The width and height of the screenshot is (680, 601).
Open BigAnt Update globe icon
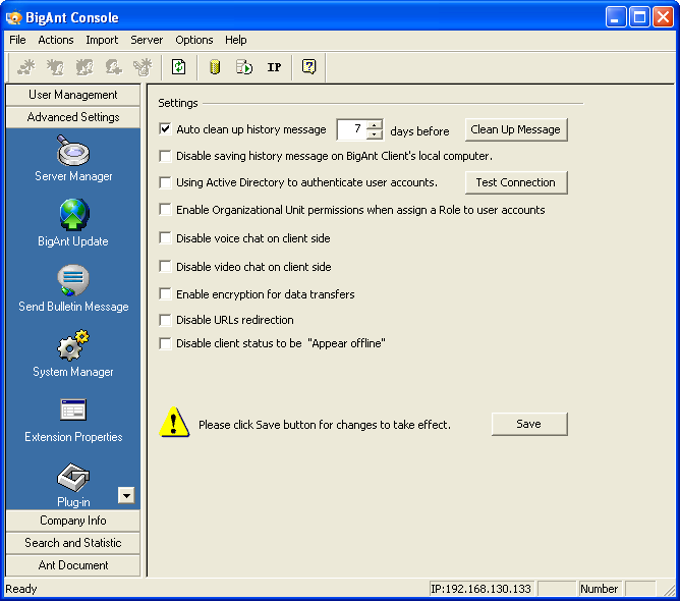(x=74, y=215)
